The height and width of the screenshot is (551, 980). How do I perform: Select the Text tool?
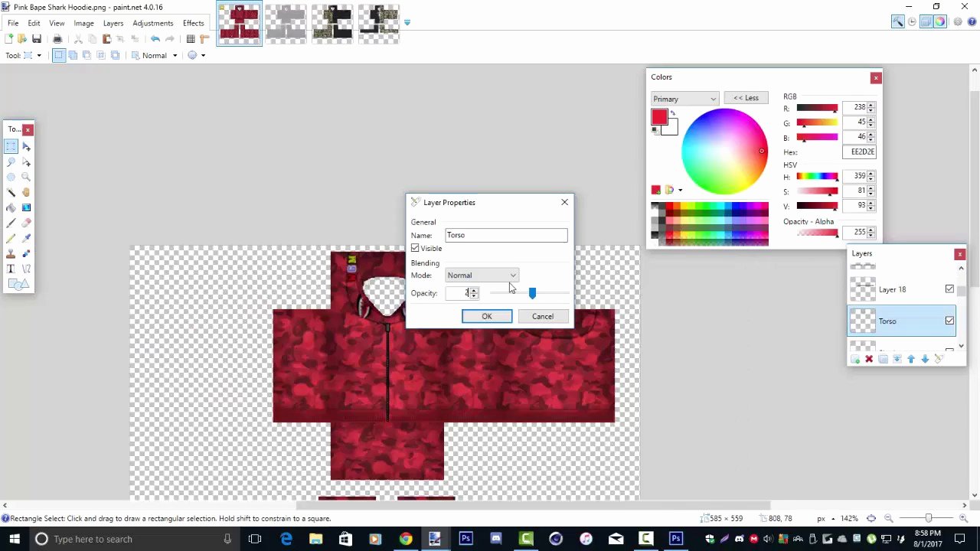coord(11,269)
